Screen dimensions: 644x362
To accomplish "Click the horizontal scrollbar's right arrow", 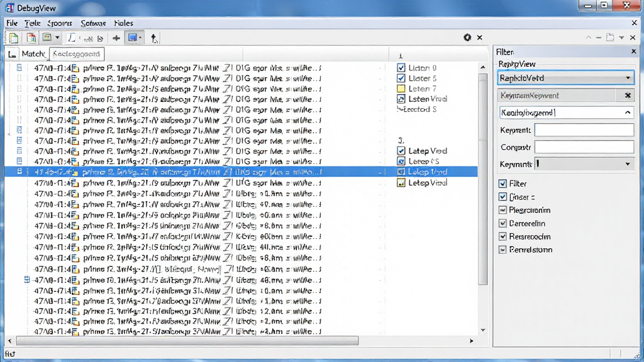I will coord(472,341).
